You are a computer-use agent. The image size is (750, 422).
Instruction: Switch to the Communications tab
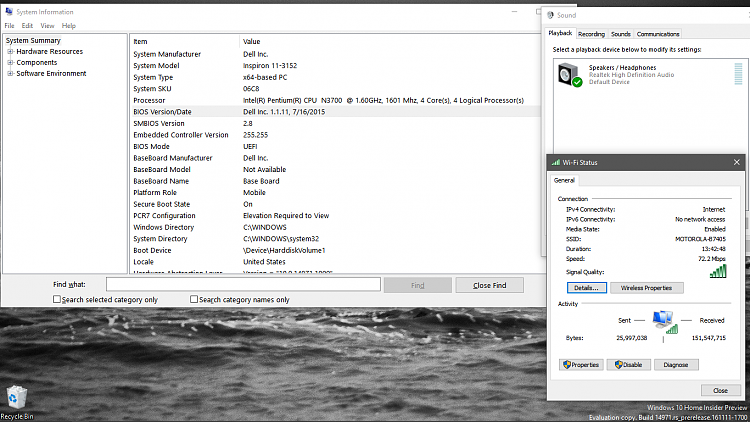coord(658,34)
